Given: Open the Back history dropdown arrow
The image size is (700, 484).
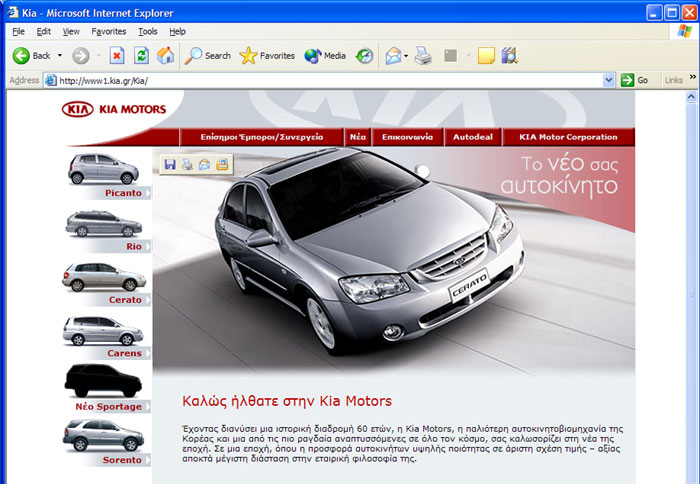Looking at the screenshot, I should click(x=60, y=56).
